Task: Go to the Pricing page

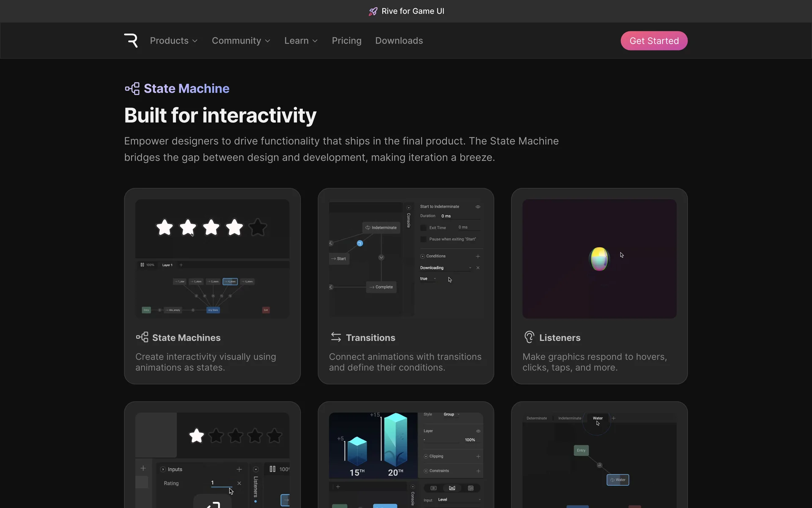Action: coord(346,41)
